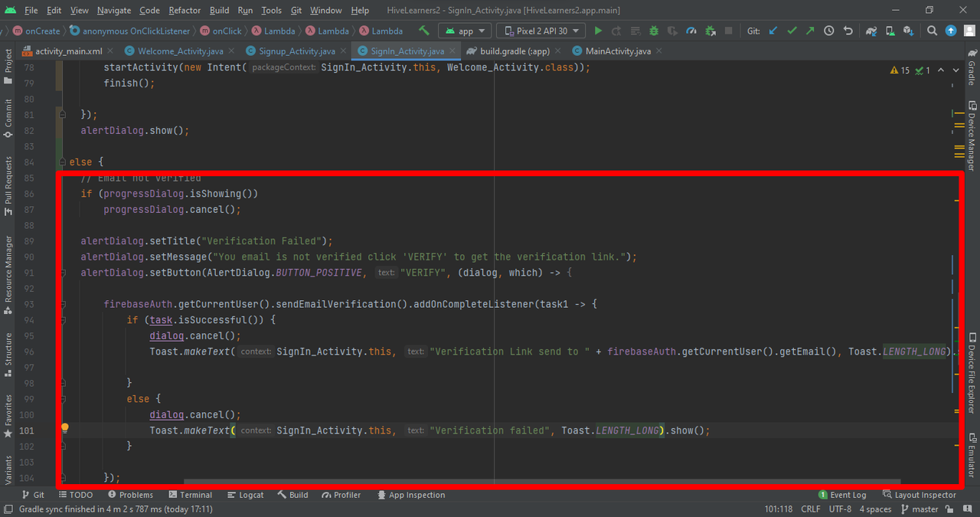Viewport: 980px width, 517px height.
Task: Open the Event Log panel
Action: 842,495
